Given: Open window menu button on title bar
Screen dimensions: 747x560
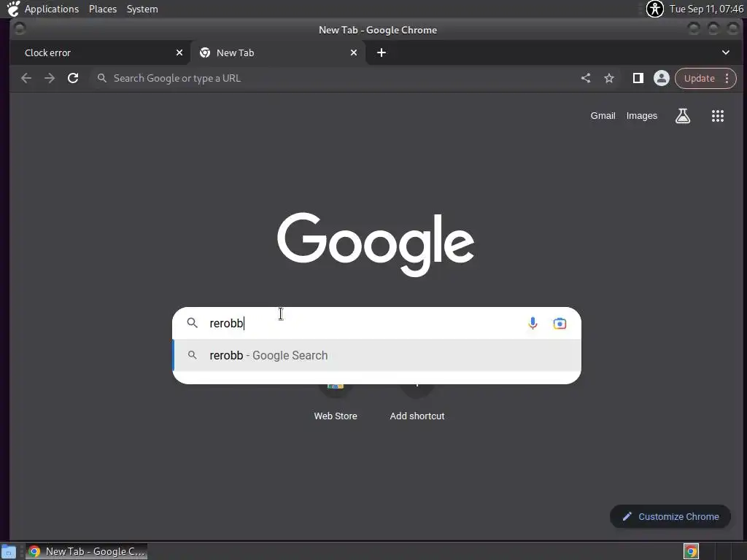Looking at the screenshot, I should tap(20, 29).
